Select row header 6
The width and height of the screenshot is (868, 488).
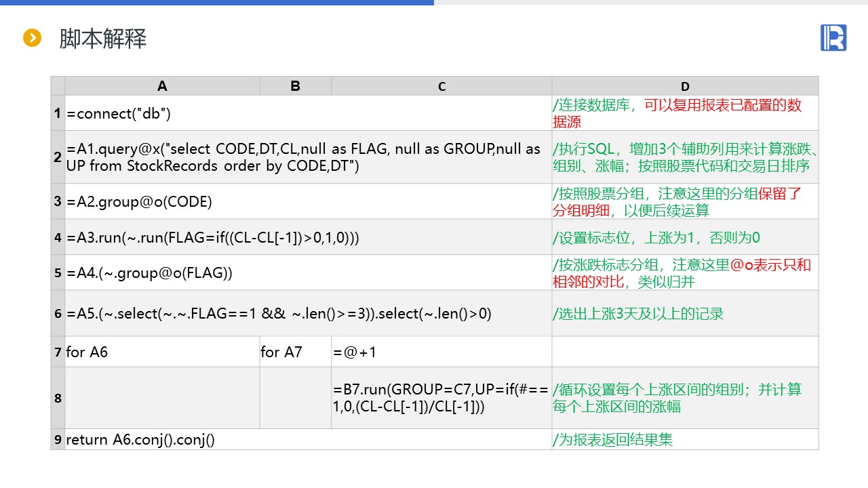[x=58, y=313]
